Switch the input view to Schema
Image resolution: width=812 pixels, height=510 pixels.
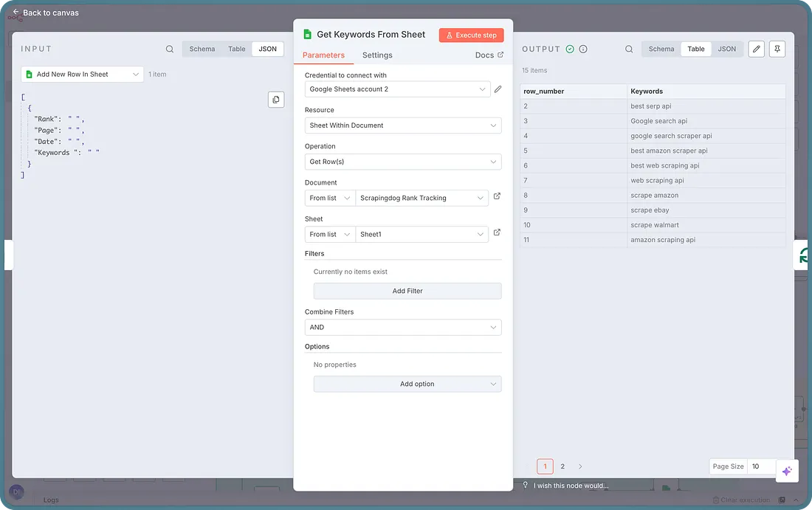click(202, 49)
